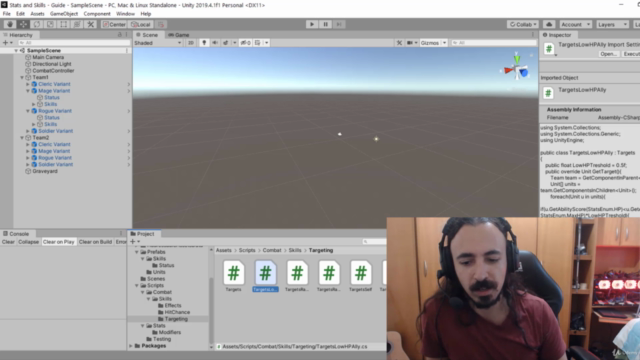Select the TargetsSelf script asset
640x360 pixels.
coord(360,276)
